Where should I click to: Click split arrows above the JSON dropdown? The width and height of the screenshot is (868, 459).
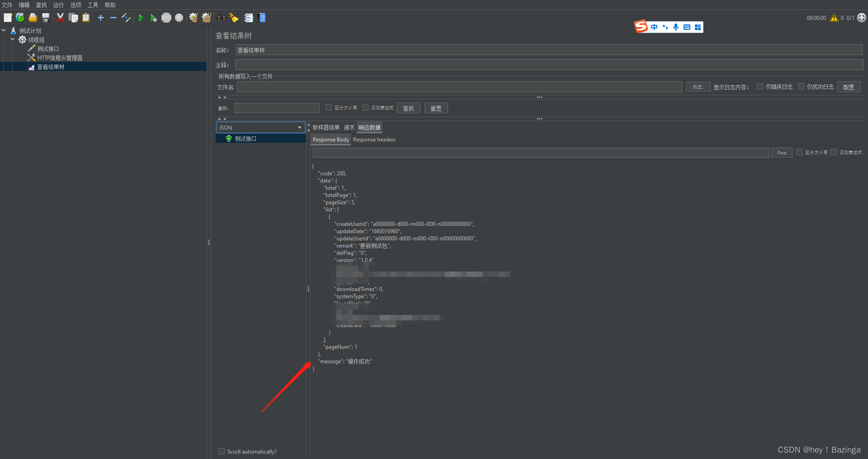(222, 119)
